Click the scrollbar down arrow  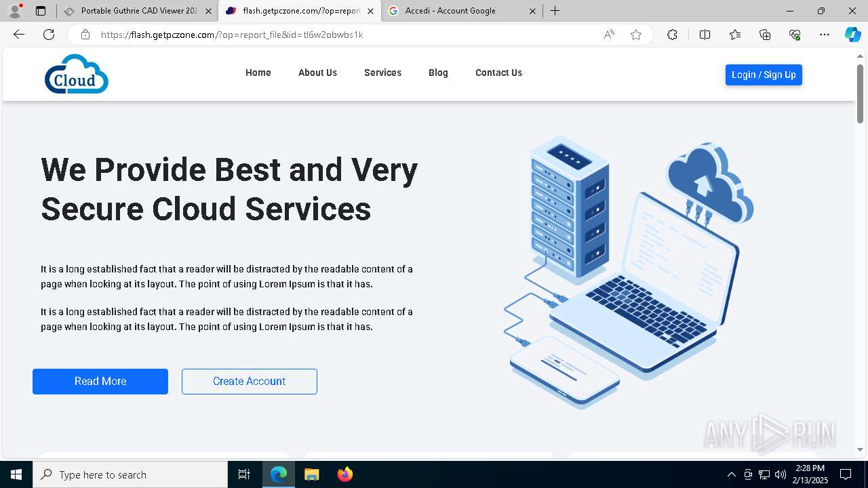click(861, 449)
